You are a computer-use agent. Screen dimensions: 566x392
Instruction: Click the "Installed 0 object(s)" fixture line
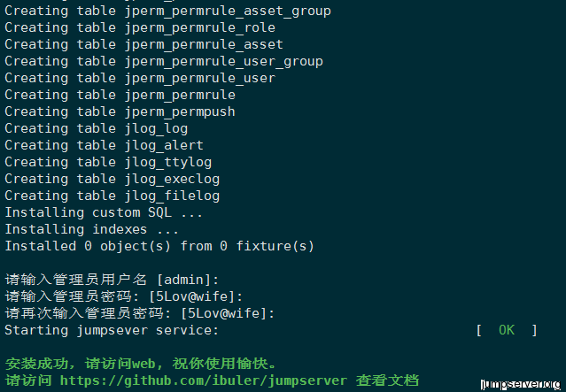pos(159,246)
